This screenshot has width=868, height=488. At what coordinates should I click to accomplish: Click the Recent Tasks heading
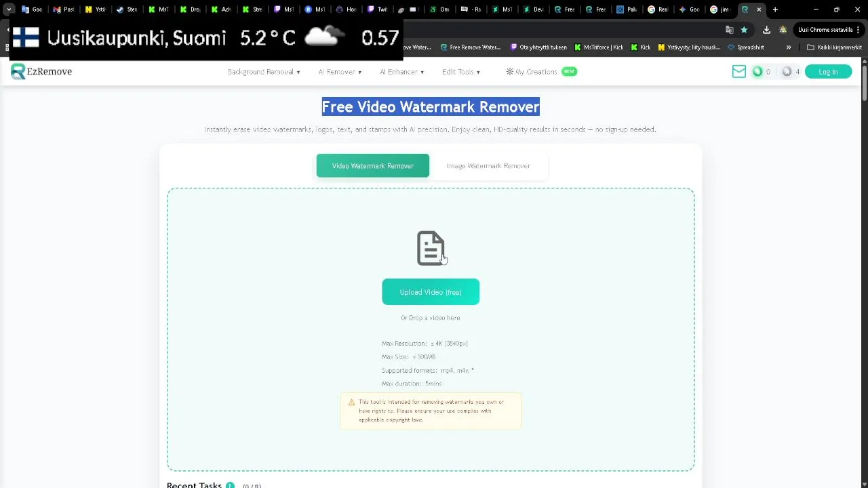195,485
